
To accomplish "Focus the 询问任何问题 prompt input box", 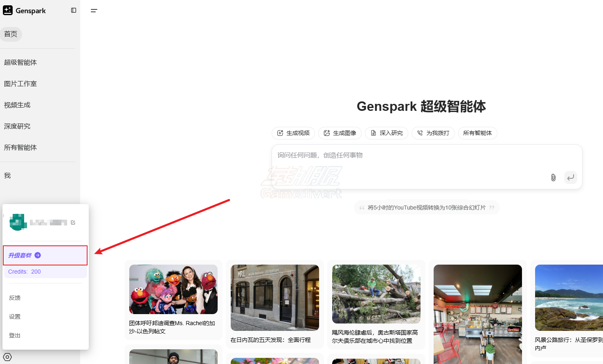I will [x=427, y=167].
